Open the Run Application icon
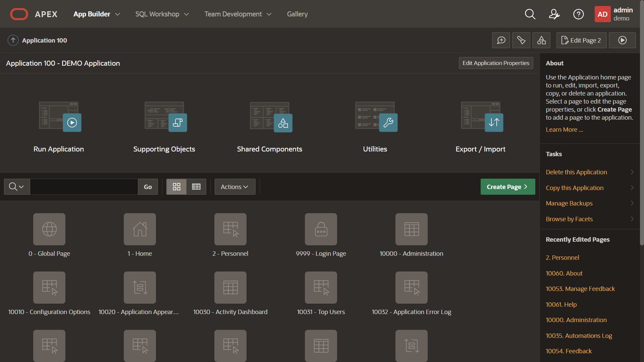 [60, 117]
